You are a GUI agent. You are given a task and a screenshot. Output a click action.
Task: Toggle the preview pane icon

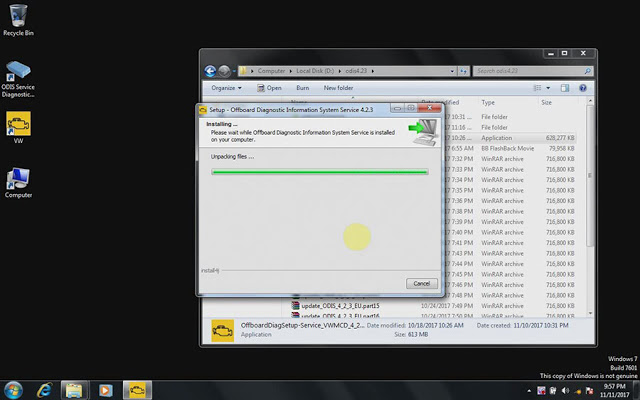pos(565,88)
